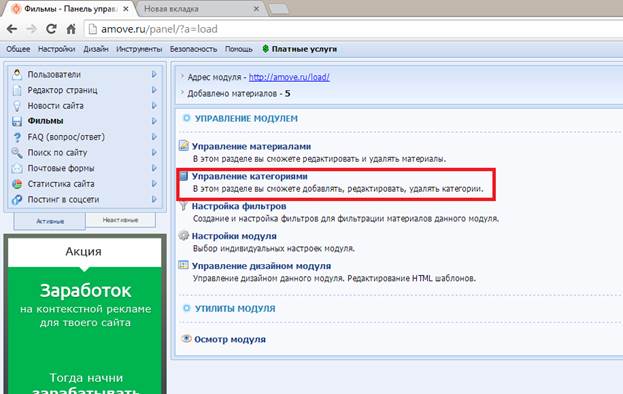623x394 pixels.
Task: Close the Новая вкладка tab
Action: (256, 8)
